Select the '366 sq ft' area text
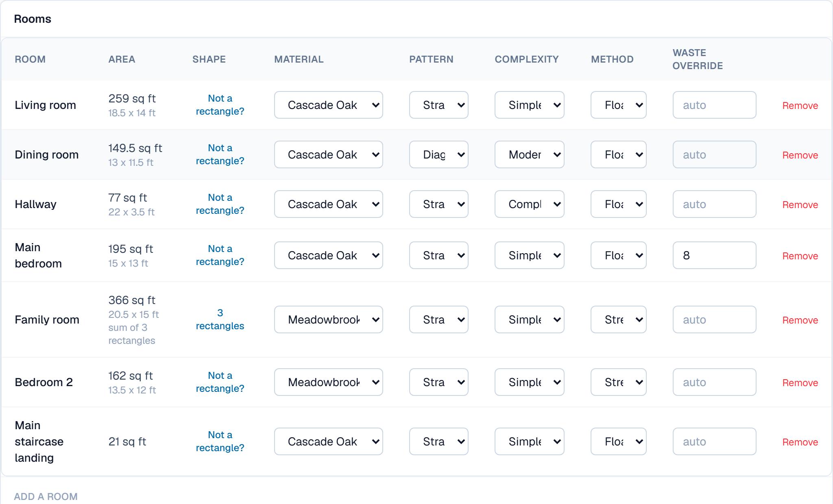Viewport: 833px width, 504px height. pyautogui.click(x=132, y=300)
